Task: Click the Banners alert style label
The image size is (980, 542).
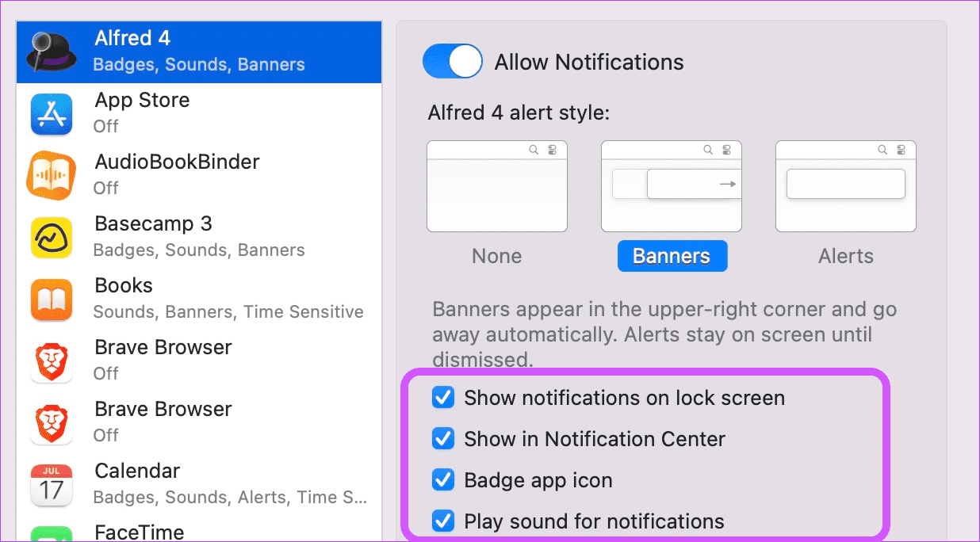Action: point(672,256)
